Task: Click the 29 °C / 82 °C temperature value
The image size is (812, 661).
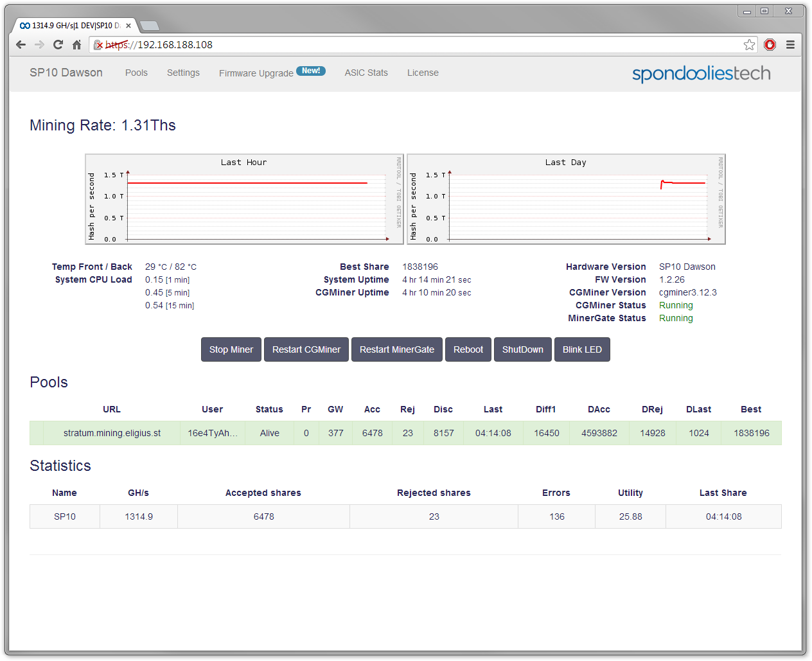Action: pos(171,267)
